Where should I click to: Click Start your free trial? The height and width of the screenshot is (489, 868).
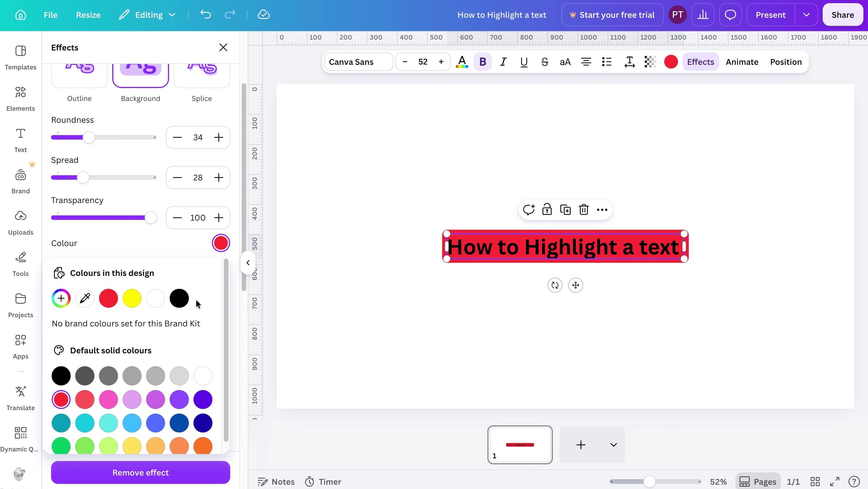612,15
